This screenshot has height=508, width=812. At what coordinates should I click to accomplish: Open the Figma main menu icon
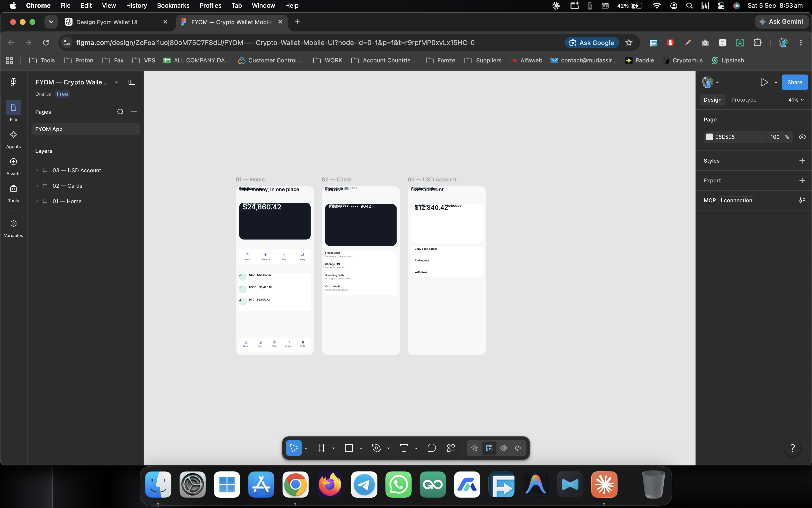point(14,82)
